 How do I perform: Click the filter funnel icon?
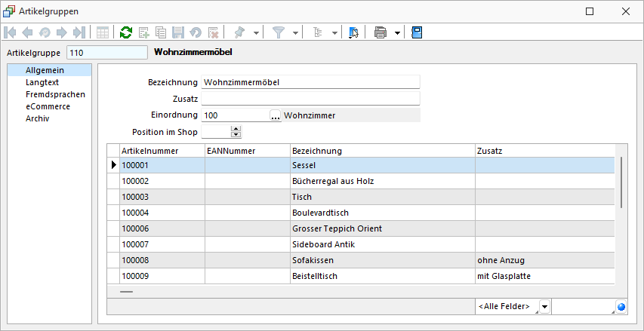tap(279, 32)
